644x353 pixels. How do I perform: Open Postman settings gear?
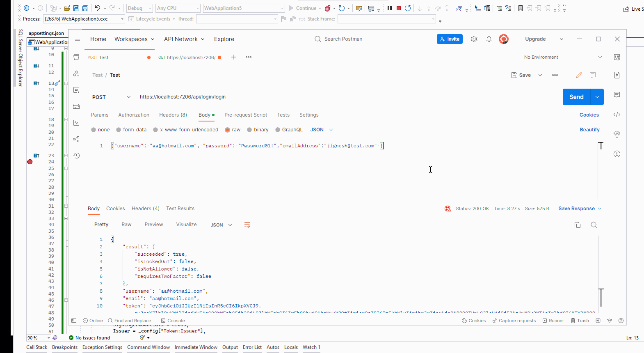coord(474,39)
